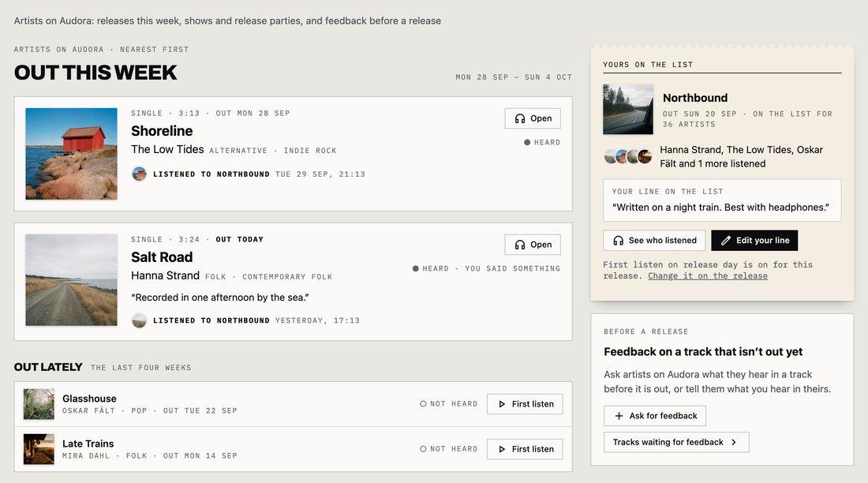This screenshot has width=868, height=483.
Task: Click See who listened button
Action: click(x=654, y=241)
